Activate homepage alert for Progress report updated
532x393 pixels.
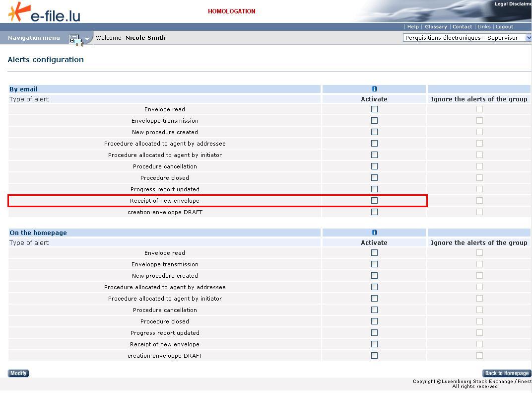pyautogui.click(x=374, y=332)
